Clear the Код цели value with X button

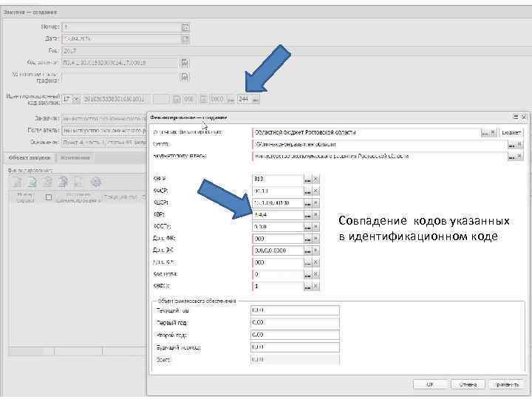coord(316,274)
